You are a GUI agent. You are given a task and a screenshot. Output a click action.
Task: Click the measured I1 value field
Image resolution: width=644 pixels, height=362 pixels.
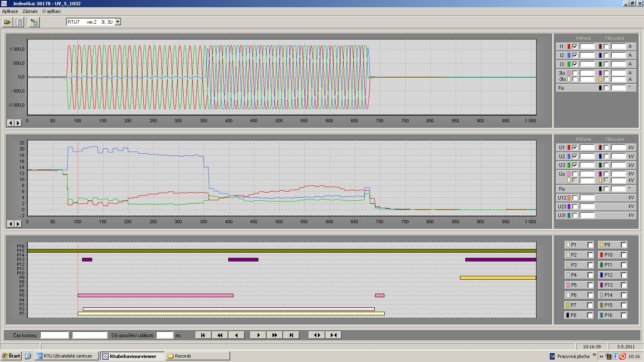[x=587, y=47]
